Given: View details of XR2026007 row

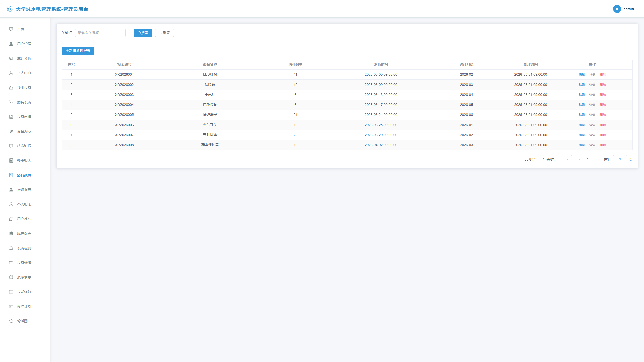Looking at the screenshot, I should coord(592,135).
